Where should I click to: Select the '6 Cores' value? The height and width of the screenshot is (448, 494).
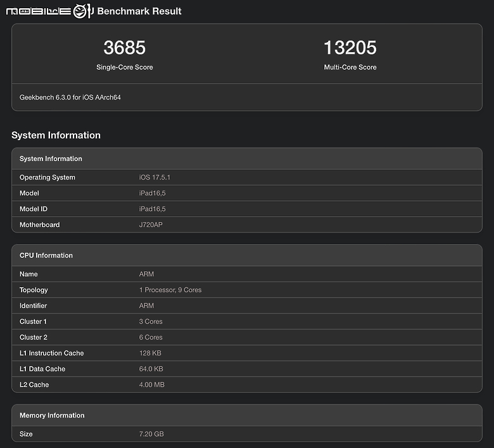tap(151, 337)
